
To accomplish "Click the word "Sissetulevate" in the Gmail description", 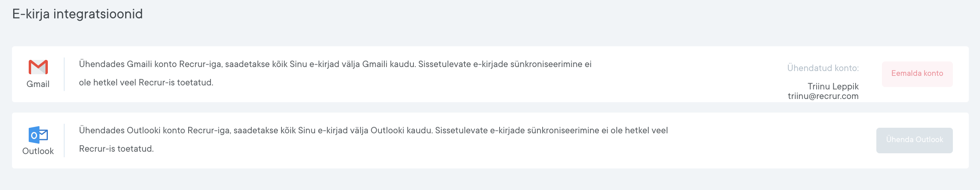I will point(445,64).
